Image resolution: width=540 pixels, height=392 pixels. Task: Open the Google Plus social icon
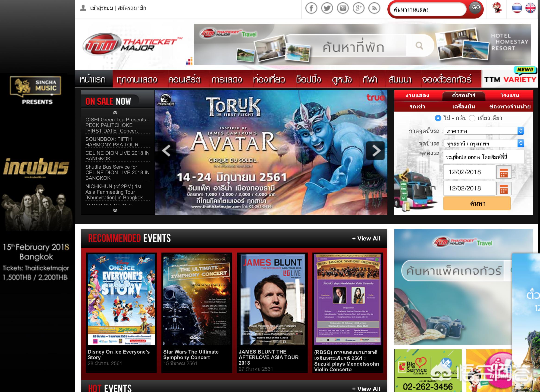click(x=358, y=8)
